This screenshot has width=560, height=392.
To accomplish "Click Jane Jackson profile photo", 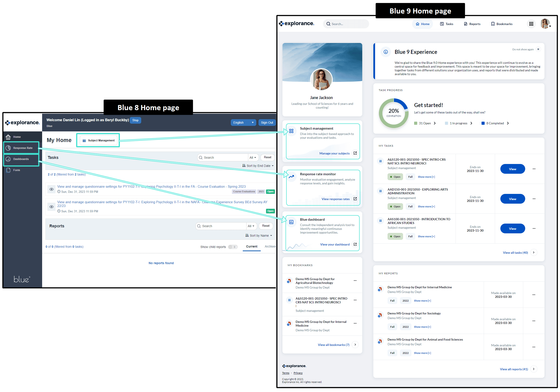I will click(x=321, y=80).
